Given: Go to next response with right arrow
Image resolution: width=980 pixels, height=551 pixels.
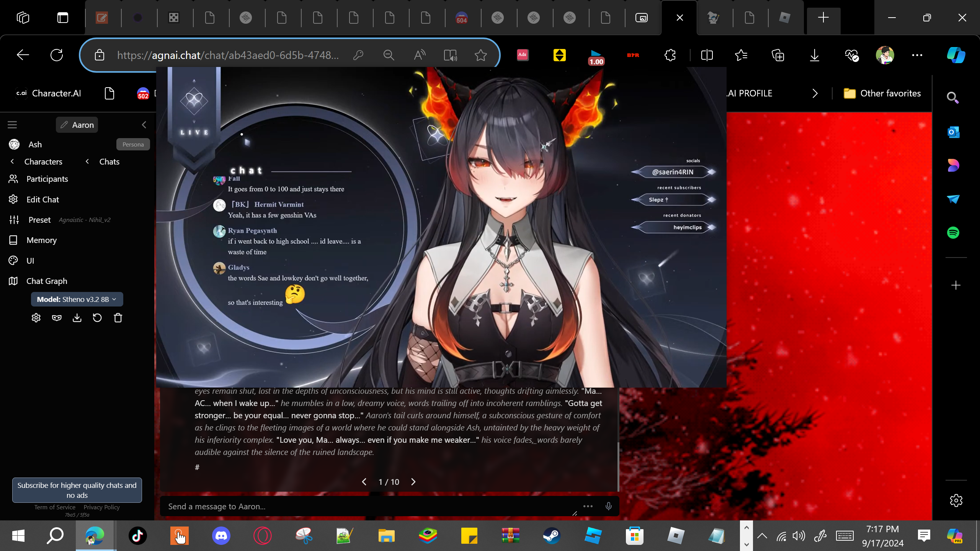Looking at the screenshot, I should coord(413,482).
